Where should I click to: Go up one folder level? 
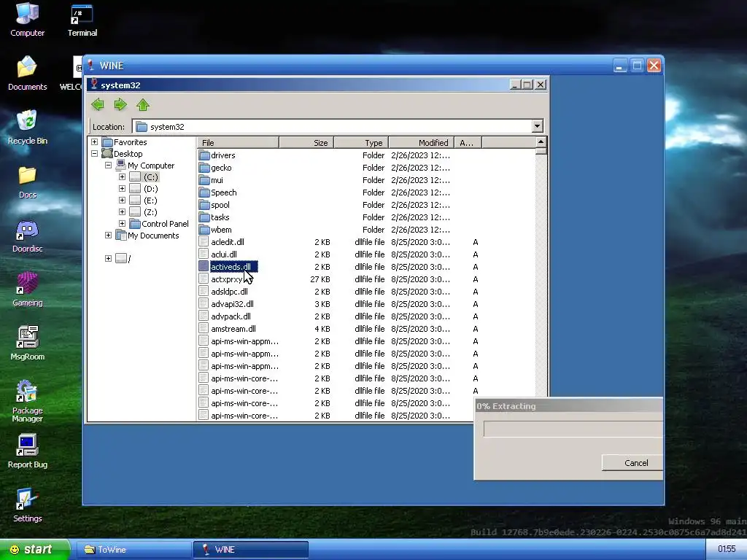143,104
